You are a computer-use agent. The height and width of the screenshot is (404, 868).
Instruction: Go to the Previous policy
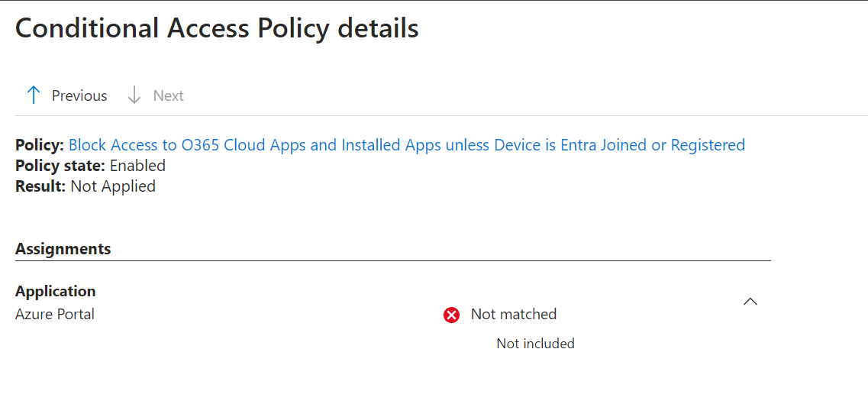tap(79, 95)
